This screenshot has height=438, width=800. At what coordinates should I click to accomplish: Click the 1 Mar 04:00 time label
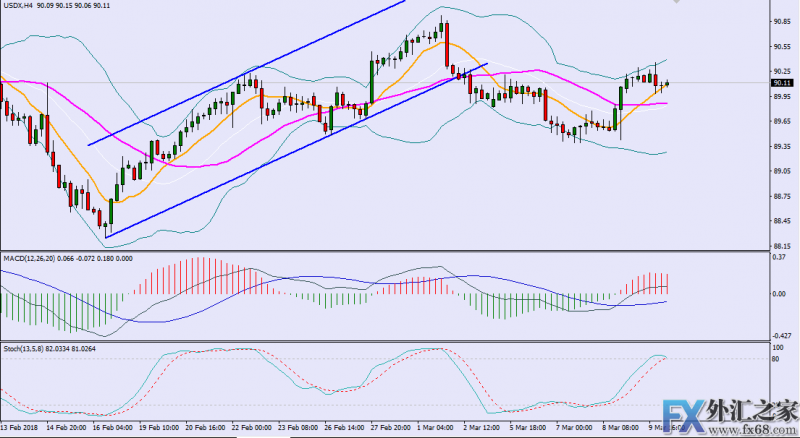[434, 425]
